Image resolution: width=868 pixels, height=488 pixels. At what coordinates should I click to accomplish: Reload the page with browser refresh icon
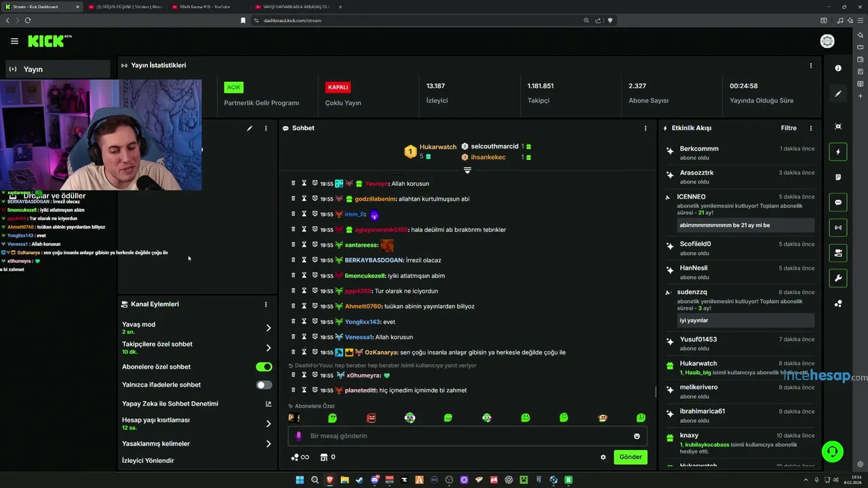pyautogui.click(x=28, y=20)
